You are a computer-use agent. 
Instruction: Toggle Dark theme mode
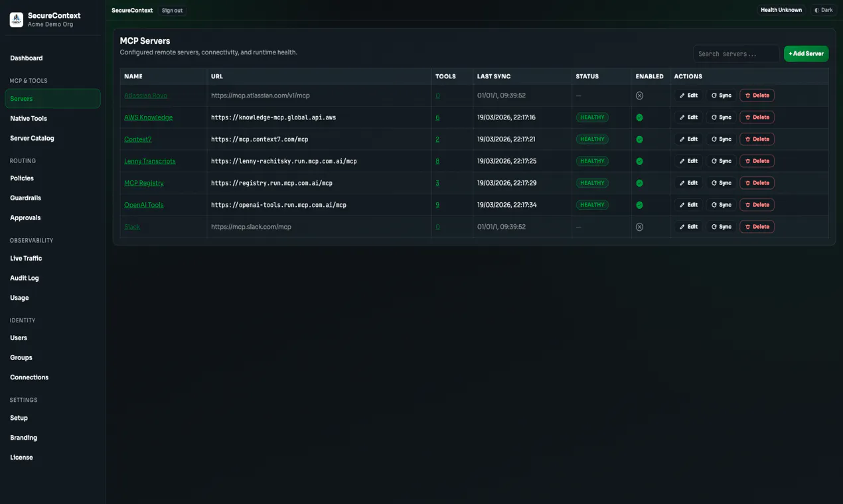pos(824,10)
